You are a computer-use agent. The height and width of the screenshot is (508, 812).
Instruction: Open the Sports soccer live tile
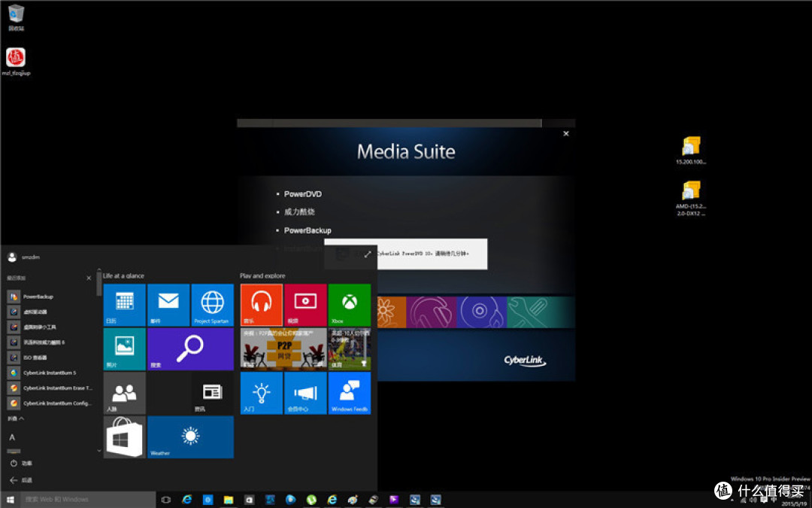[x=350, y=349]
